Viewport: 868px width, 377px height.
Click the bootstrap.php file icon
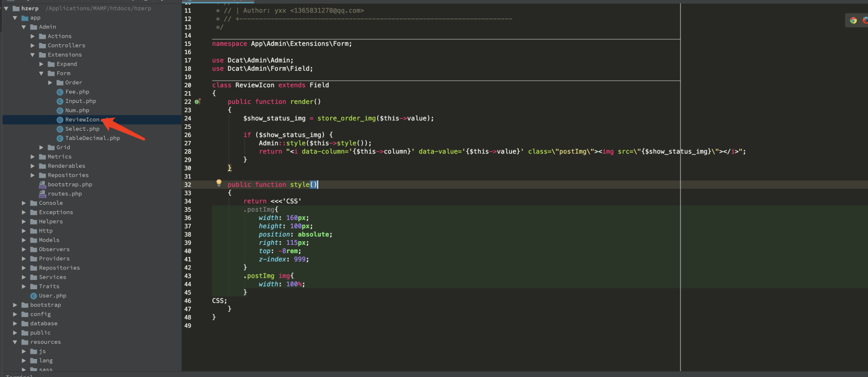(x=42, y=184)
